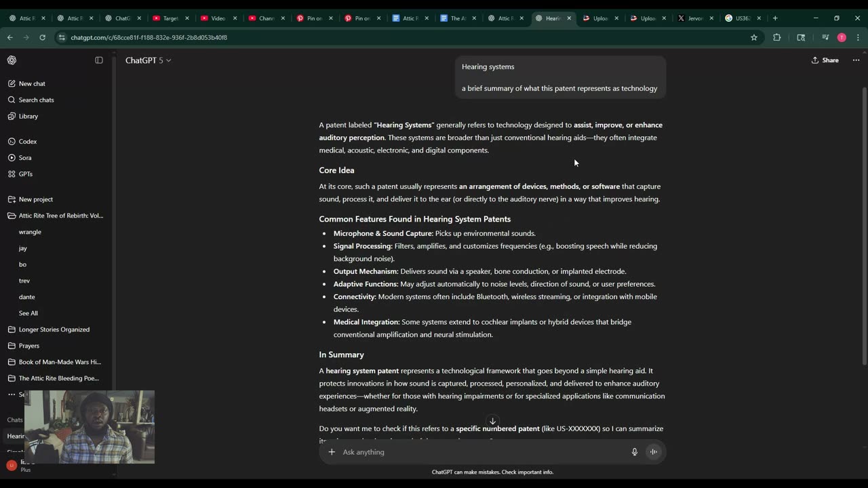Start a New chat

32,83
